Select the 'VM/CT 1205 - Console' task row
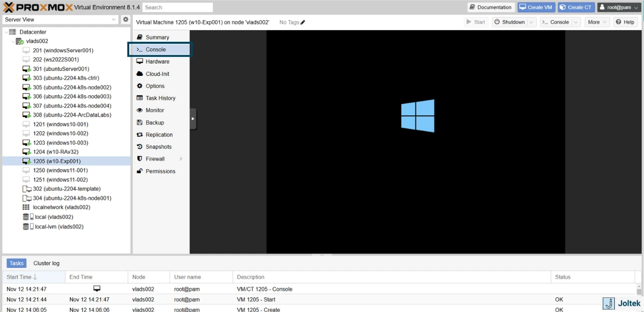Screen dimensions: 644x312 pyautogui.click(x=319, y=289)
